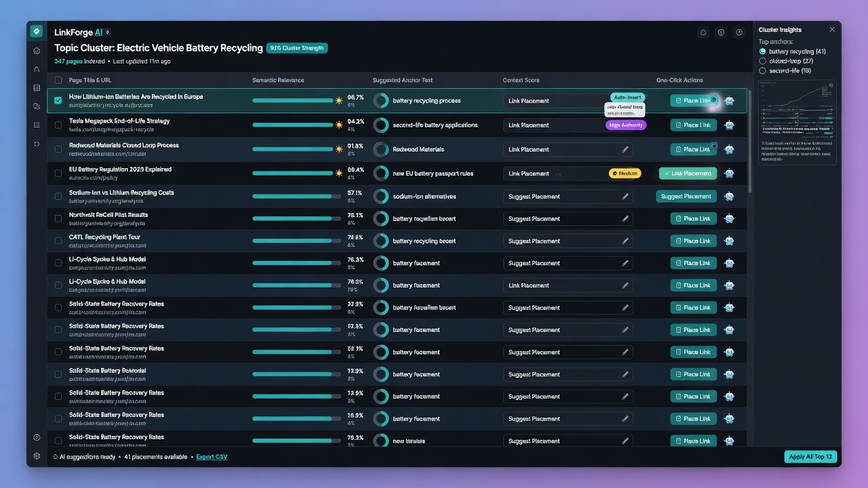Click the help icon in the sidebar

(x=37, y=437)
